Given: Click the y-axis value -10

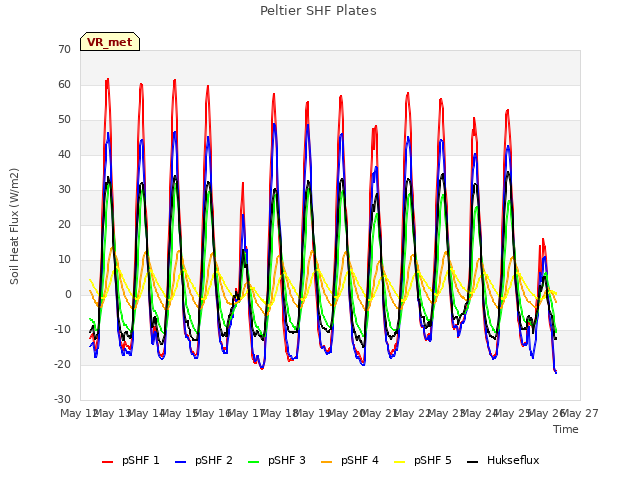Looking at the screenshot, I should 62,329.
